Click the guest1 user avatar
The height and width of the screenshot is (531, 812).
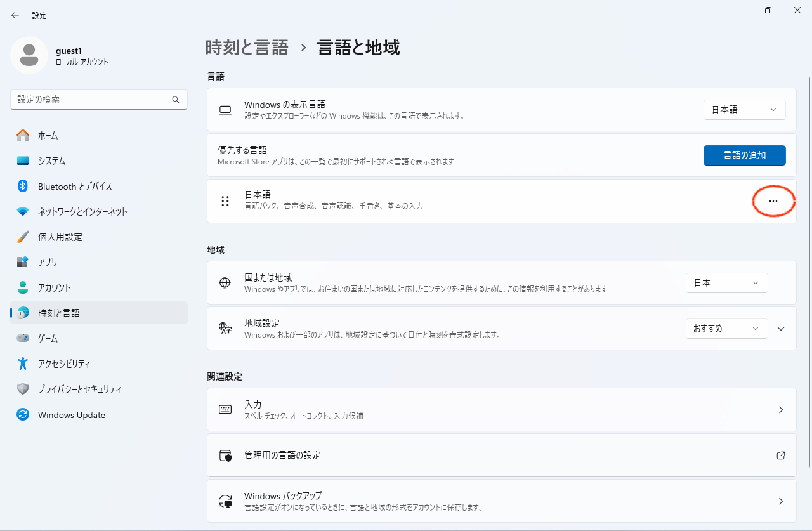click(29, 55)
